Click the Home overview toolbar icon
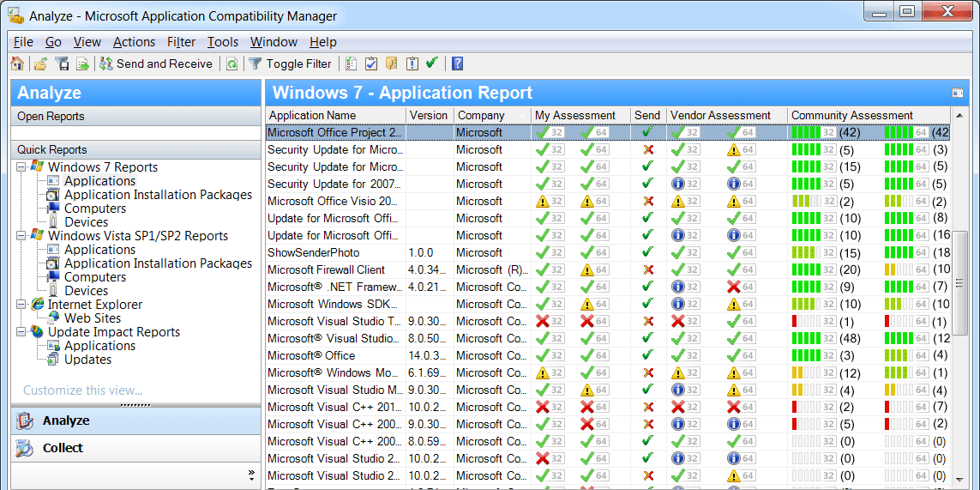 click(x=17, y=64)
